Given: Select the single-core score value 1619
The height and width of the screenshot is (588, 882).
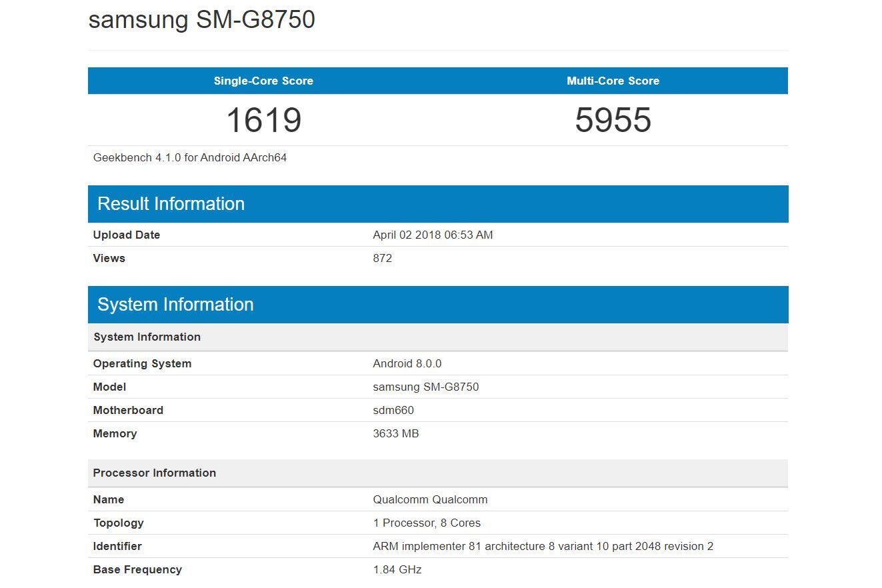Looking at the screenshot, I should click(263, 120).
